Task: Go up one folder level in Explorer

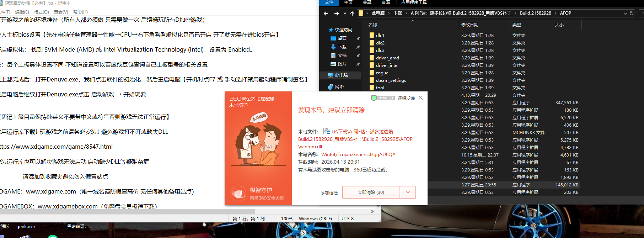Action: 352,14
